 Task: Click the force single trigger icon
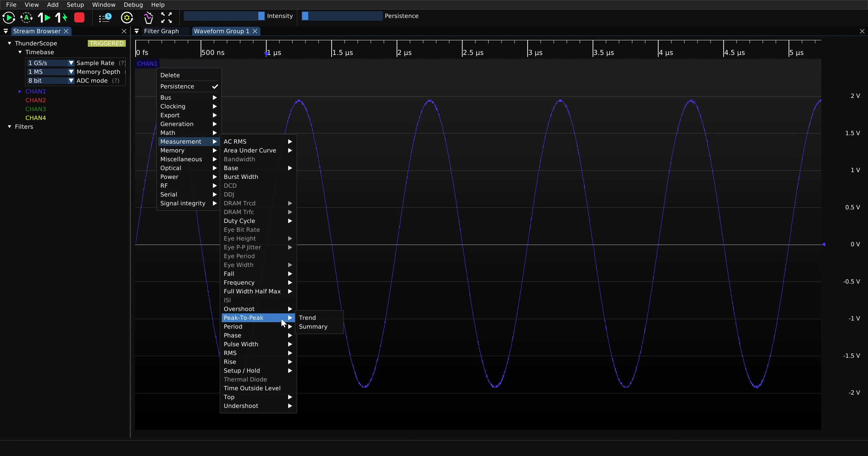(61, 18)
